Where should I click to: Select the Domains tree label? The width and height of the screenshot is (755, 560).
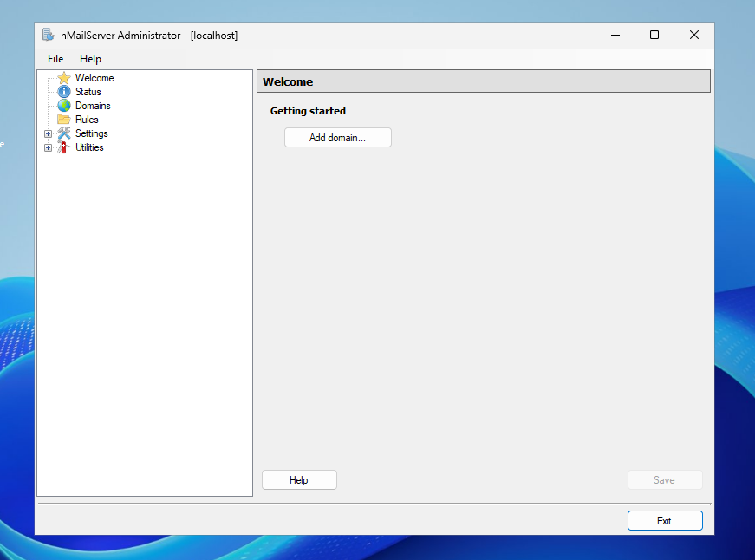[x=93, y=106]
